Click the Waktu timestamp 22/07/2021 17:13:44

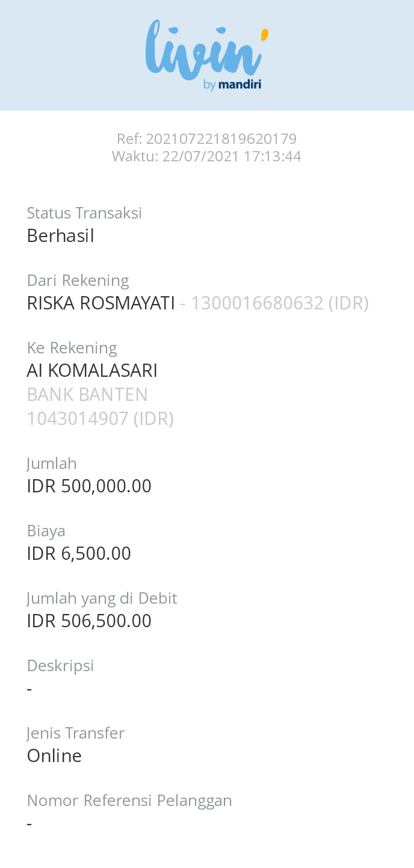pos(231,157)
